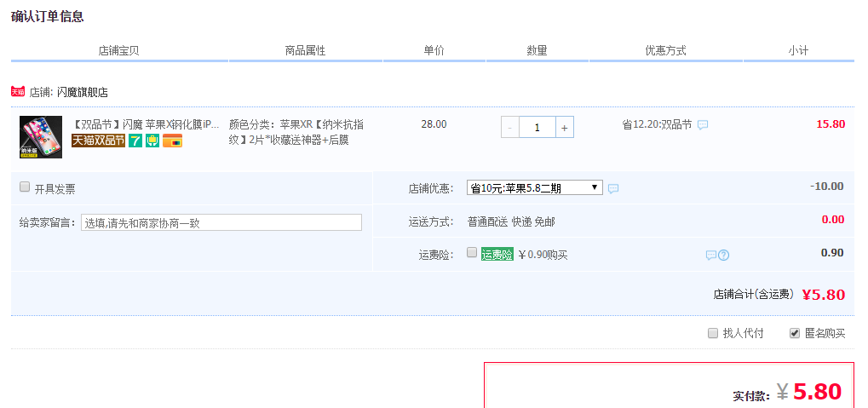Viewport: 868px width, 408px height.
Task: Click the 确认订单信息 page heading
Action: pos(47,16)
